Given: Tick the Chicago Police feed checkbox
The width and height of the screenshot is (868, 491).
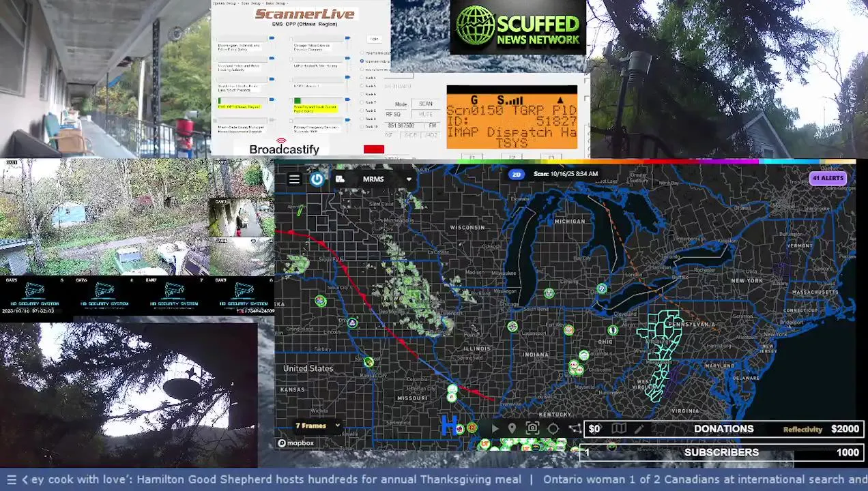Looking at the screenshot, I should [291, 39].
